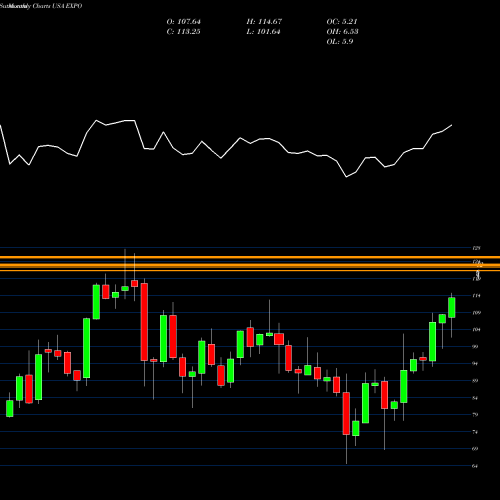Viewport: 500px width, 500px height.
Task: Click the high value H: 114.67
Action: (x=264, y=22)
